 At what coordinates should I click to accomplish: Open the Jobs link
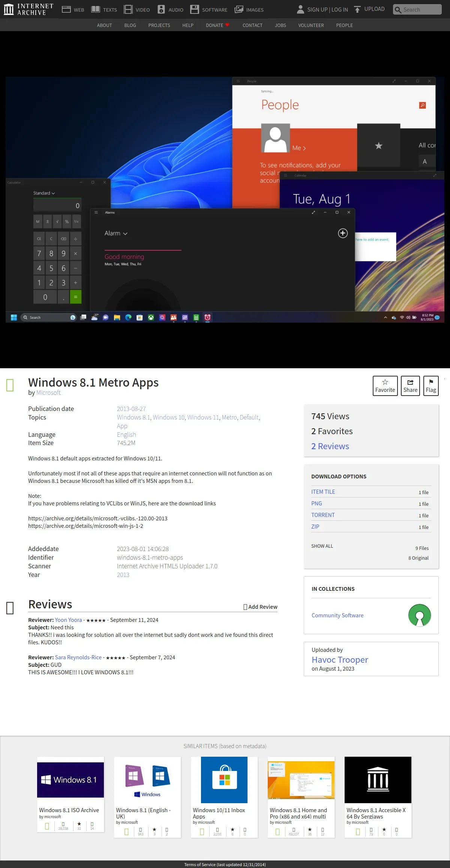click(280, 25)
